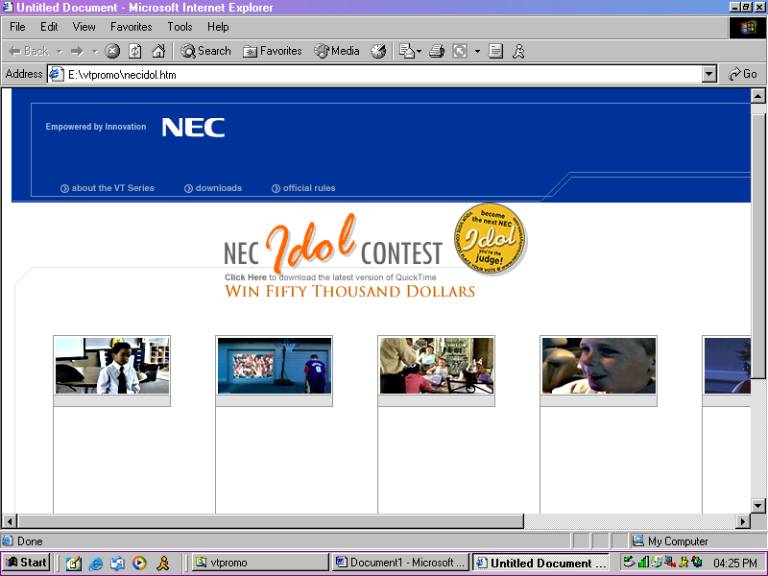Open the family dinner video thumbnail
Screen dimensions: 768x576
click(x=436, y=365)
